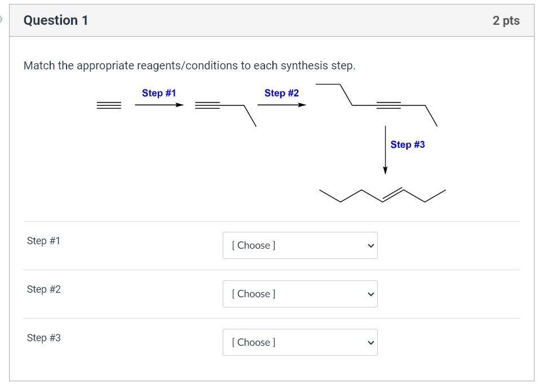Image resolution: width=543 pixels, height=392 pixels.
Task: Click the Step #2 reaction arrow
Action: 282,105
